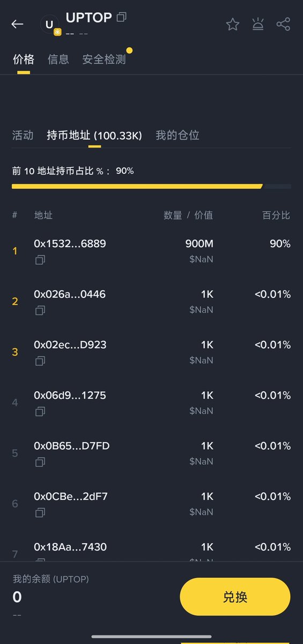Copy address 0x1532...6889 with copy icon
The height and width of the screenshot is (644, 303).
pos(40,260)
